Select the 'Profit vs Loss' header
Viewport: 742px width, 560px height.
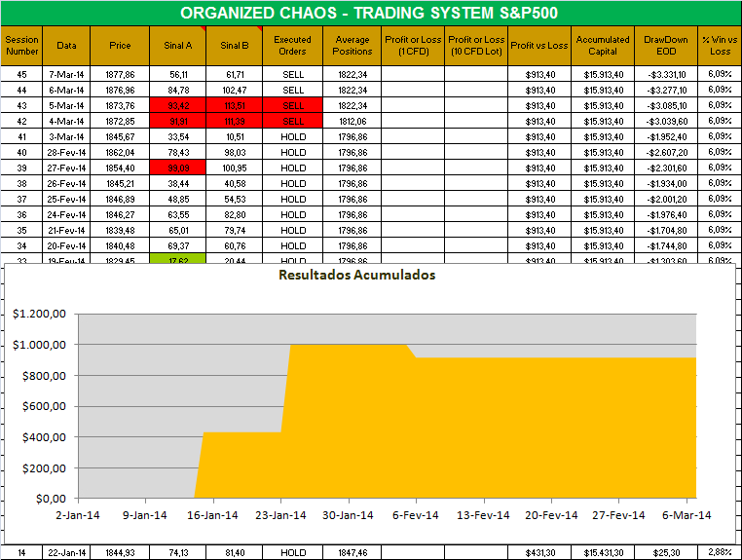pyautogui.click(x=539, y=46)
